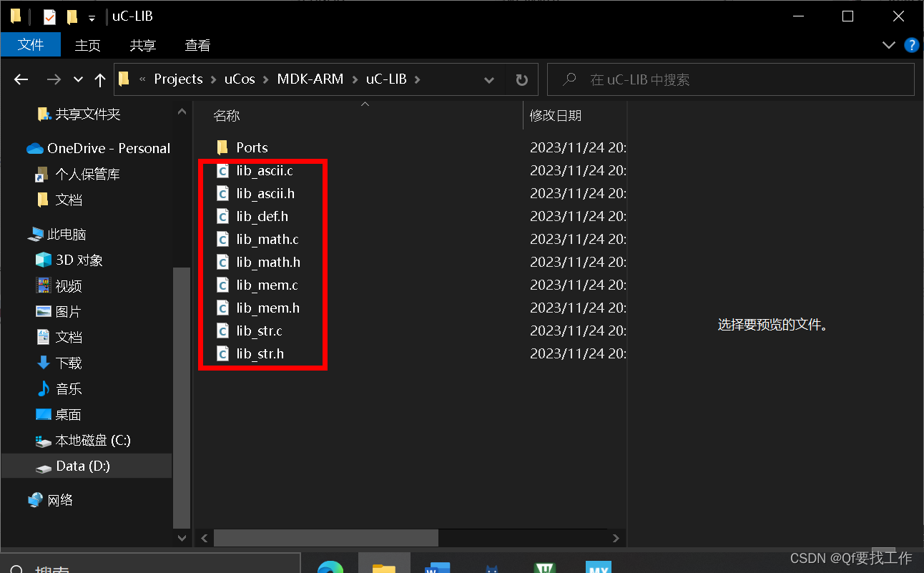This screenshot has width=924, height=573.
Task: Click navigation pane scrollbar up arrow
Action: [182, 111]
